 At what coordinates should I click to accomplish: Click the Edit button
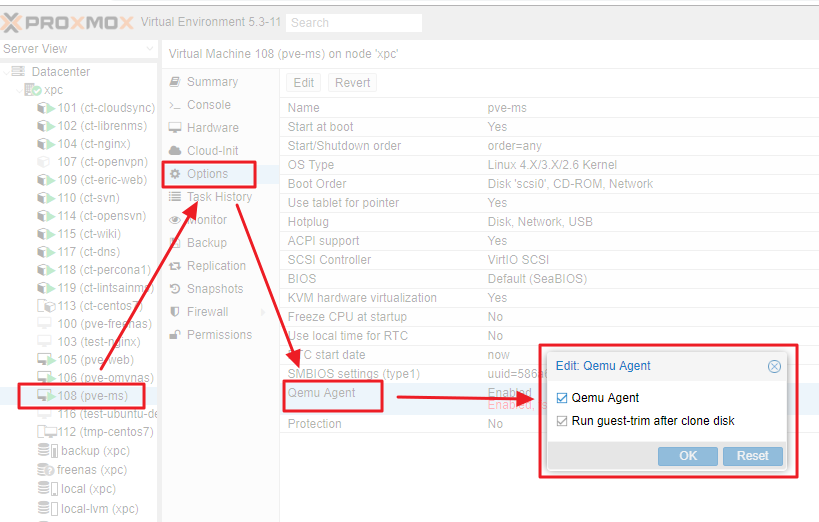point(304,83)
